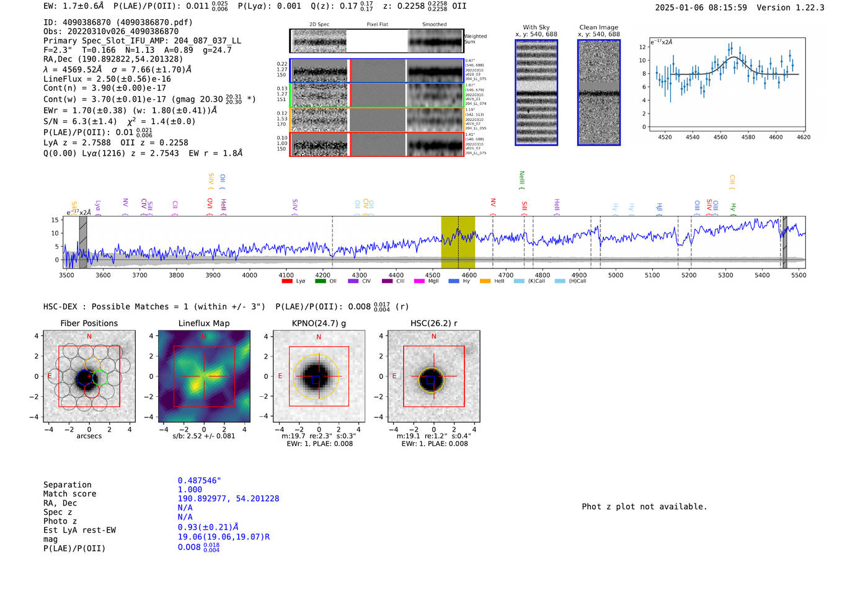Viewport: 868px width, 591px height.
Task: Click the Primary Spec_Slot_IFU_AMP line
Action: 143,40
